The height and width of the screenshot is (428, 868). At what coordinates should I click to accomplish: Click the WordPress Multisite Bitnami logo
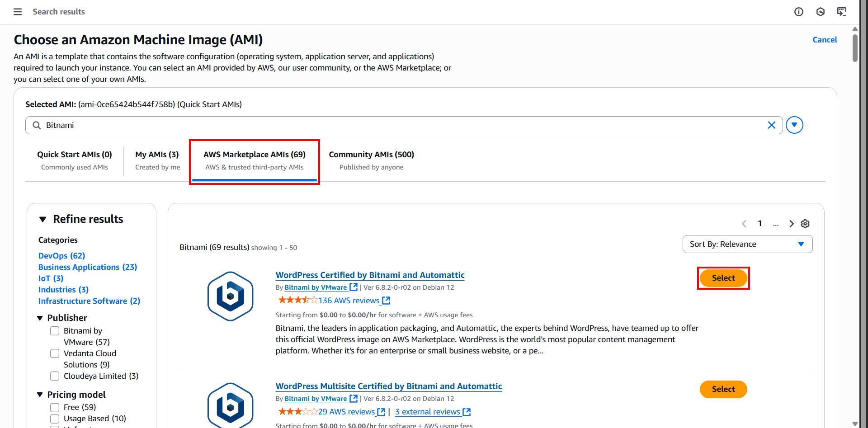(231, 405)
